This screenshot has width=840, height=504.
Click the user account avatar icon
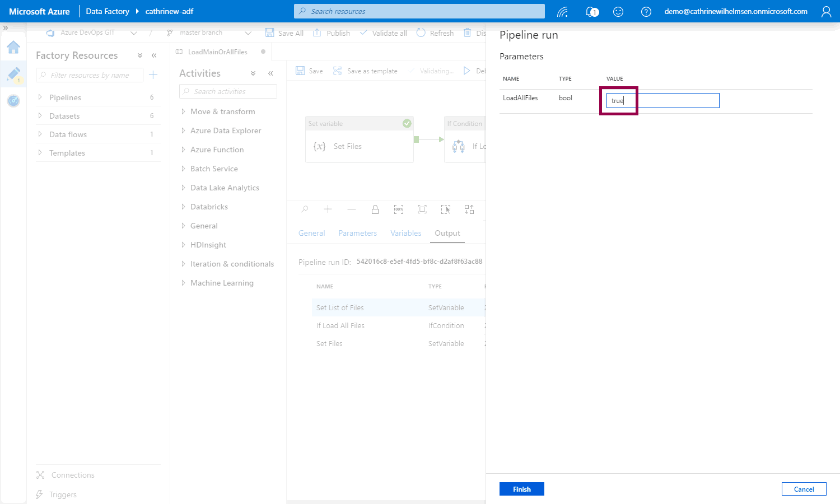click(x=826, y=11)
